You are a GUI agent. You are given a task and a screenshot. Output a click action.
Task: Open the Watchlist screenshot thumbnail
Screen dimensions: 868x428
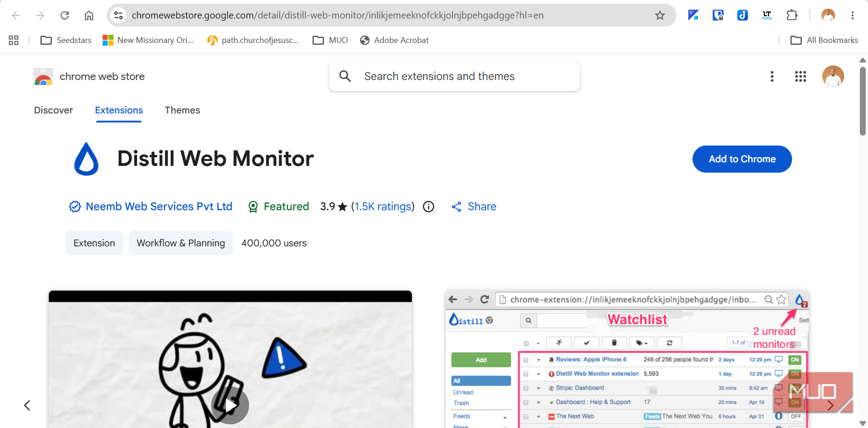(x=627, y=359)
